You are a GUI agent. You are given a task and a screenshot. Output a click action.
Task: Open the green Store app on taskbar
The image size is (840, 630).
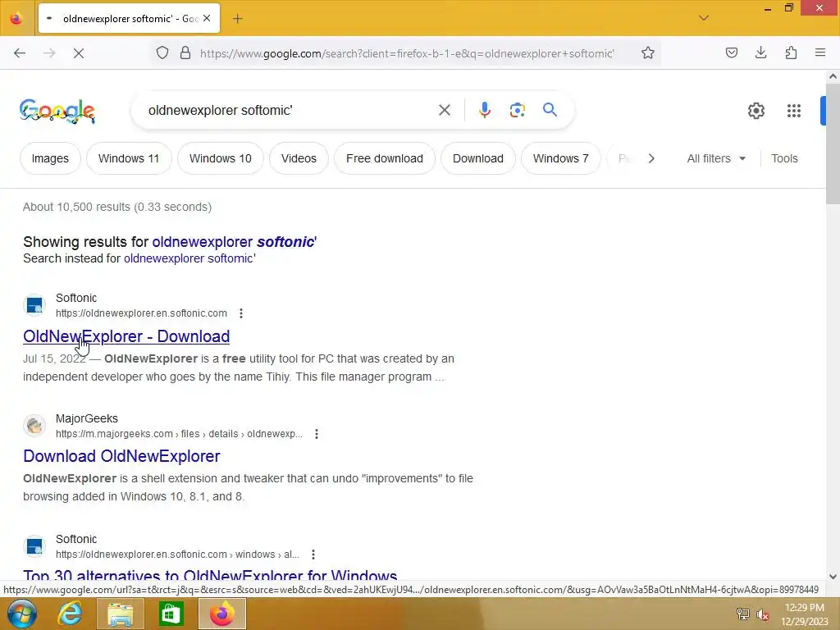click(x=171, y=614)
